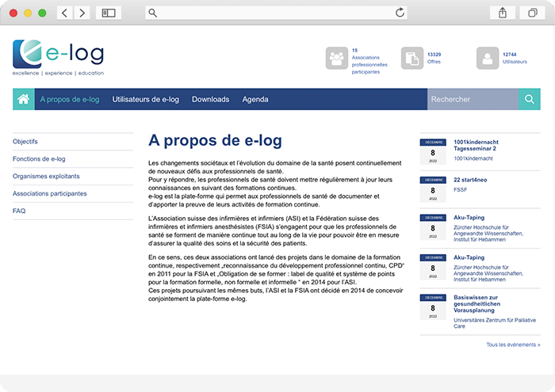Click the Utilisateurs person icon
Viewport: 555px width, 392px height.
pyautogui.click(x=488, y=58)
